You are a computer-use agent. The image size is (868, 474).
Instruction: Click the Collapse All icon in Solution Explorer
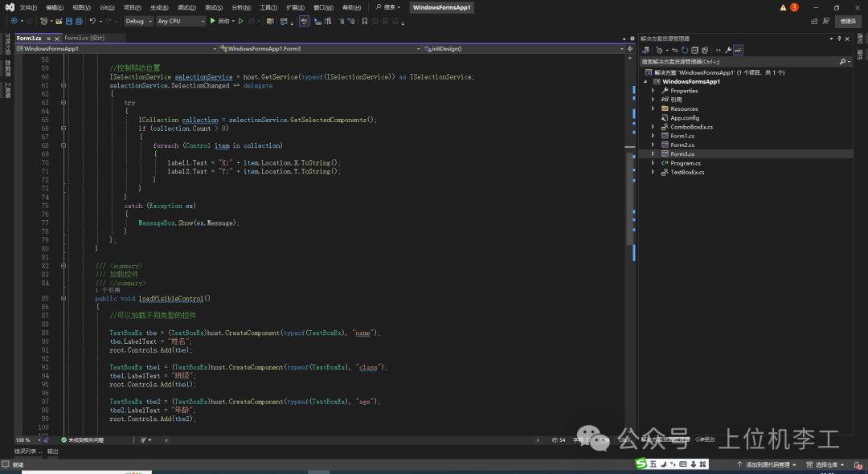tap(694, 50)
